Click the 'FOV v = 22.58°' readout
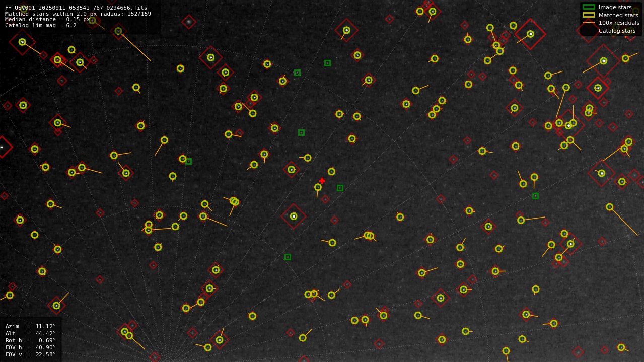644x362 pixels. coord(30,354)
